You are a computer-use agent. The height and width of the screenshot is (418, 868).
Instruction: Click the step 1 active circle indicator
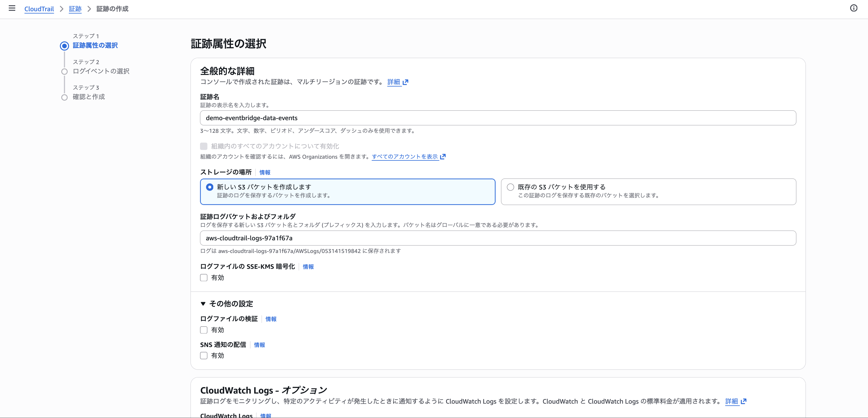pos(64,46)
